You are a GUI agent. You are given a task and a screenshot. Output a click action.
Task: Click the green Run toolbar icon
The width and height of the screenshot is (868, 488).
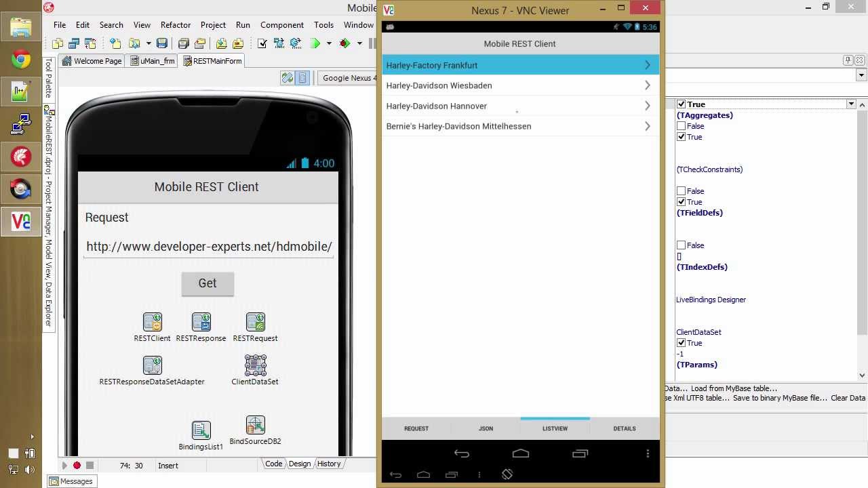pyautogui.click(x=315, y=43)
